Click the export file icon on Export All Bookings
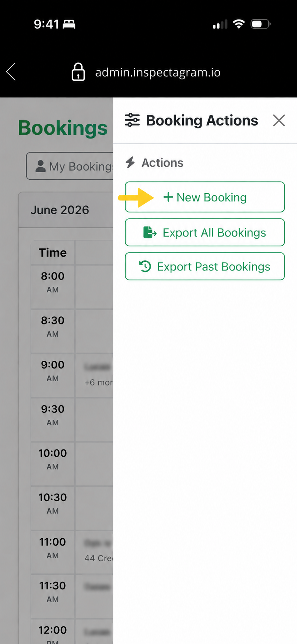This screenshot has width=297, height=644. 150,232
